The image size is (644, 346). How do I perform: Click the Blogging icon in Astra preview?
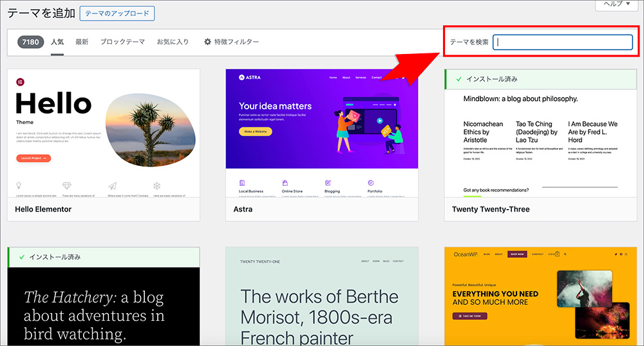(328, 183)
